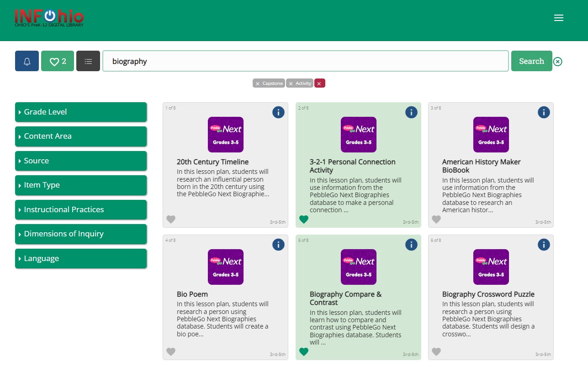This screenshot has height=366, width=588.
Task: Click the green Search button
Action: 531,61
